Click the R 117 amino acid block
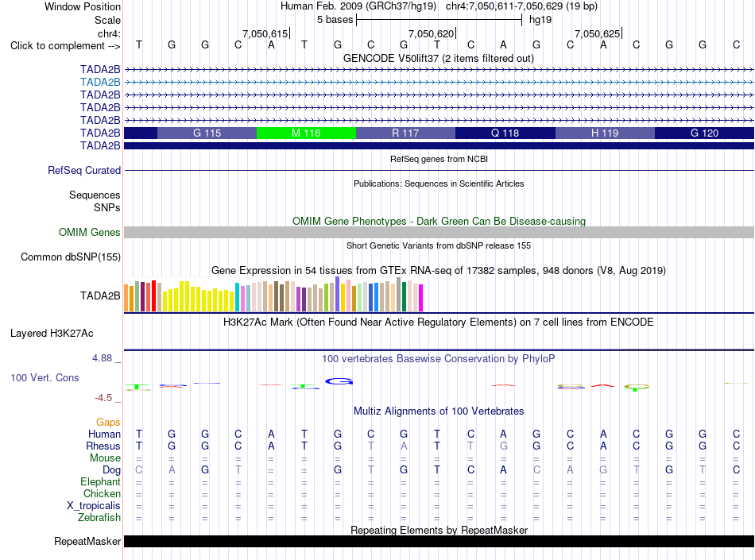 tap(405, 133)
